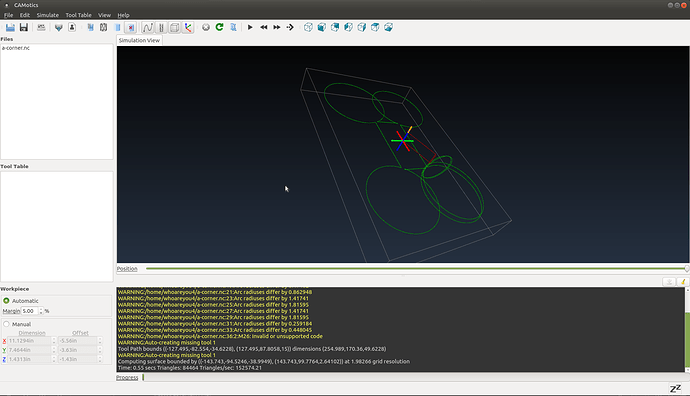Select the bottom view cube icon
This screenshot has height=396, width=690.
[x=388, y=27]
